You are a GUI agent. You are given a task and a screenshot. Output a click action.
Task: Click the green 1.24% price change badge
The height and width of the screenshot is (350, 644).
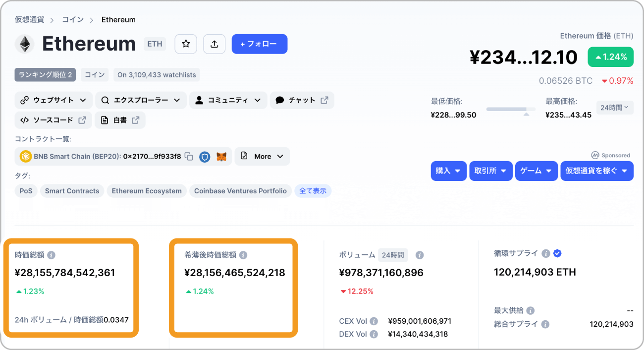point(611,57)
